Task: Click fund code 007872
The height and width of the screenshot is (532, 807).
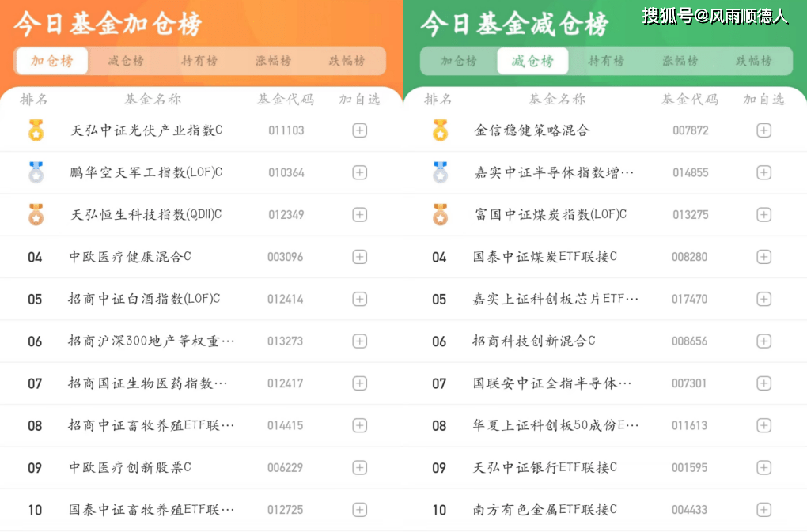Action: coord(690,130)
